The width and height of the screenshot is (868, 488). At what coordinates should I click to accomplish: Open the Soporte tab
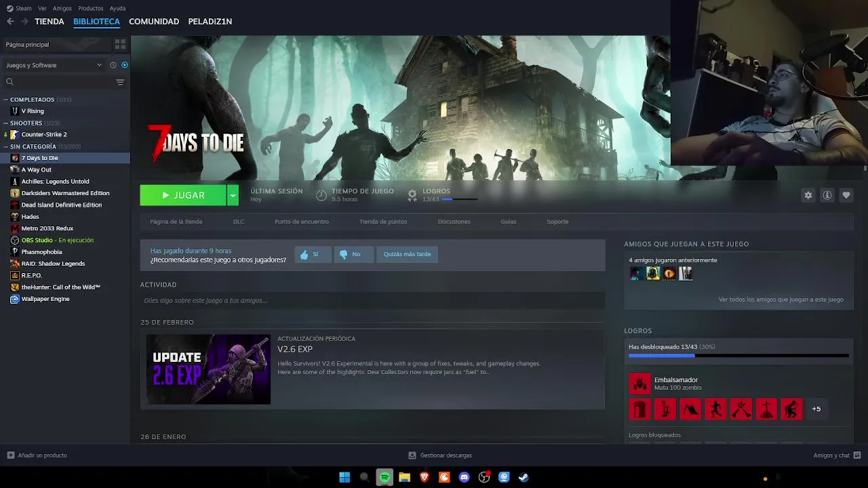(557, 222)
